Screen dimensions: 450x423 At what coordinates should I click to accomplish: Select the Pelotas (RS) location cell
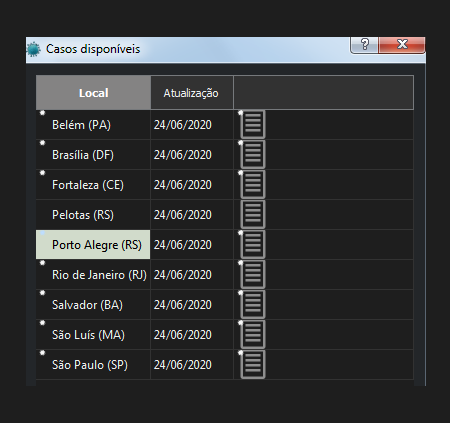tap(93, 215)
